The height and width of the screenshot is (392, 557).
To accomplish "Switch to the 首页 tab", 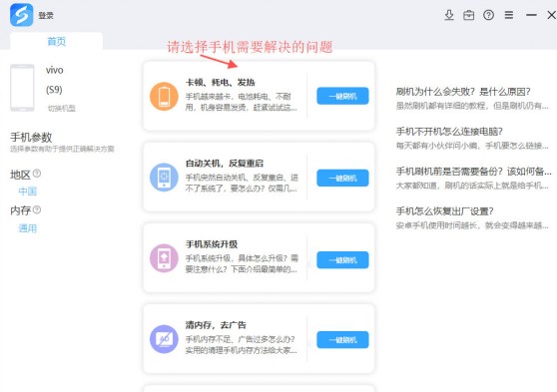I will click(x=57, y=41).
